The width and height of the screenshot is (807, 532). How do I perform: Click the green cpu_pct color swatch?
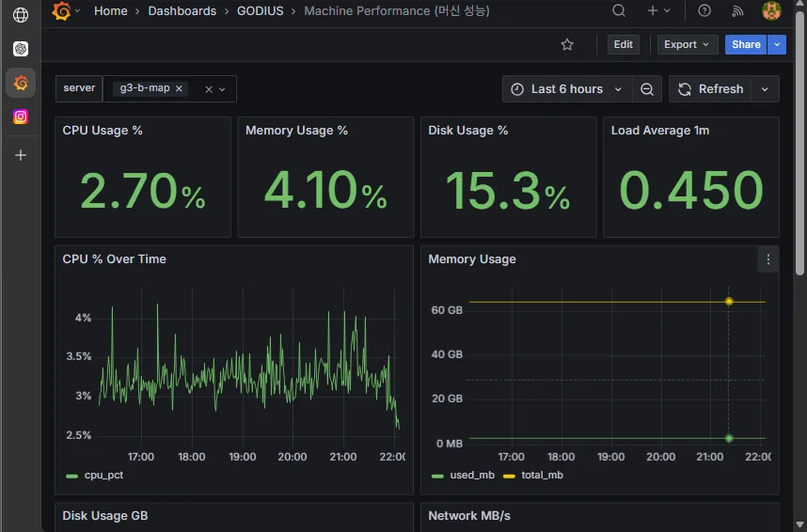coord(72,476)
